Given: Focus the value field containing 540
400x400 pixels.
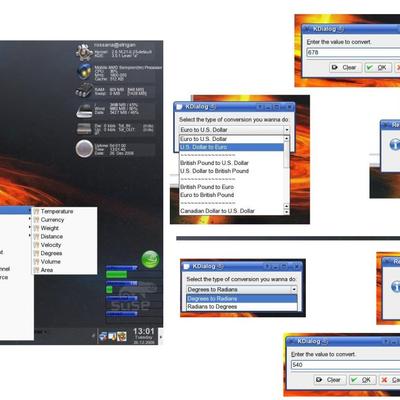Looking at the screenshot, I should tap(345, 365).
